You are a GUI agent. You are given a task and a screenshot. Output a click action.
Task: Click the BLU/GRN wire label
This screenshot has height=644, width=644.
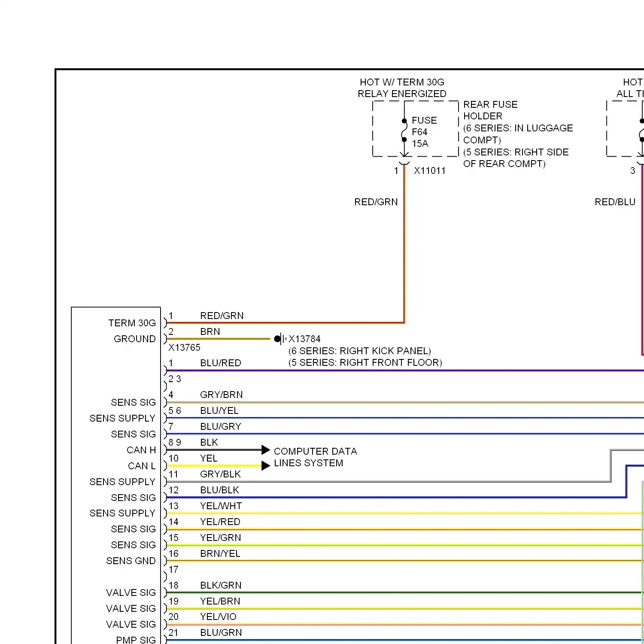221,632
